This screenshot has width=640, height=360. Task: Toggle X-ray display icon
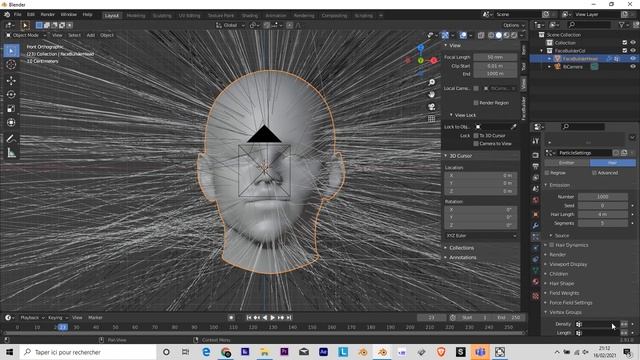point(481,36)
